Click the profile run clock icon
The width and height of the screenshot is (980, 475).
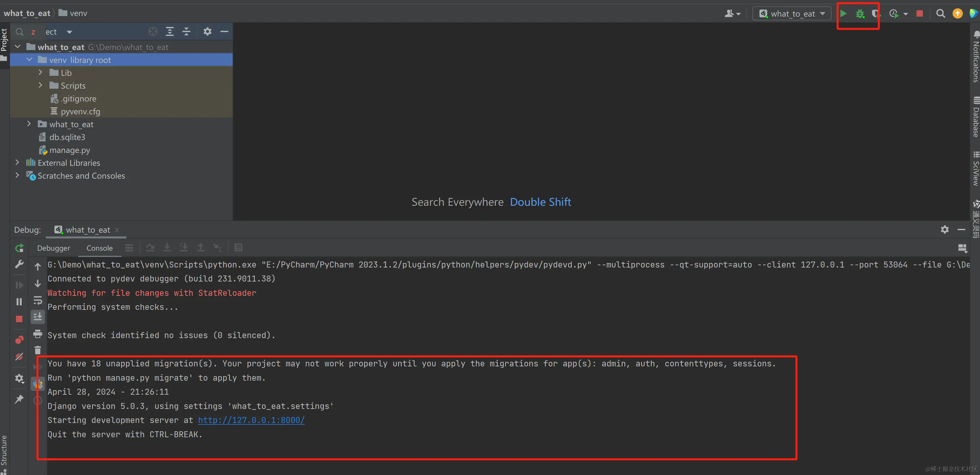coord(894,14)
